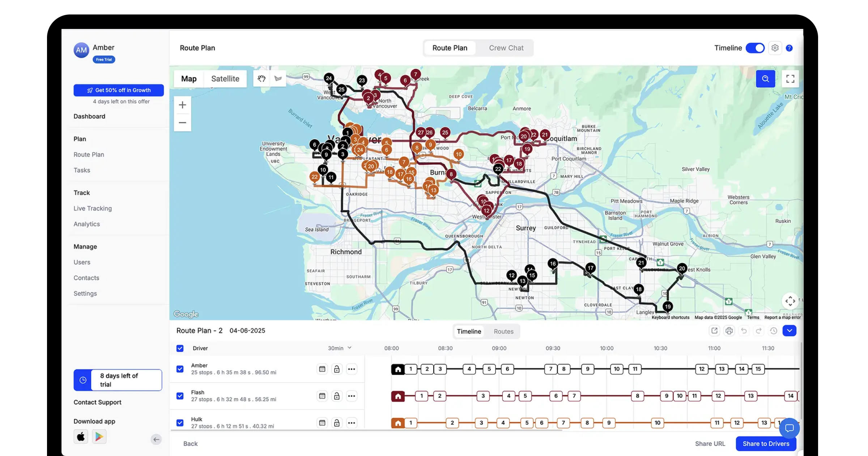Open the route history clock icon
This screenshot has height=456, width=868.
pos(773,331)
